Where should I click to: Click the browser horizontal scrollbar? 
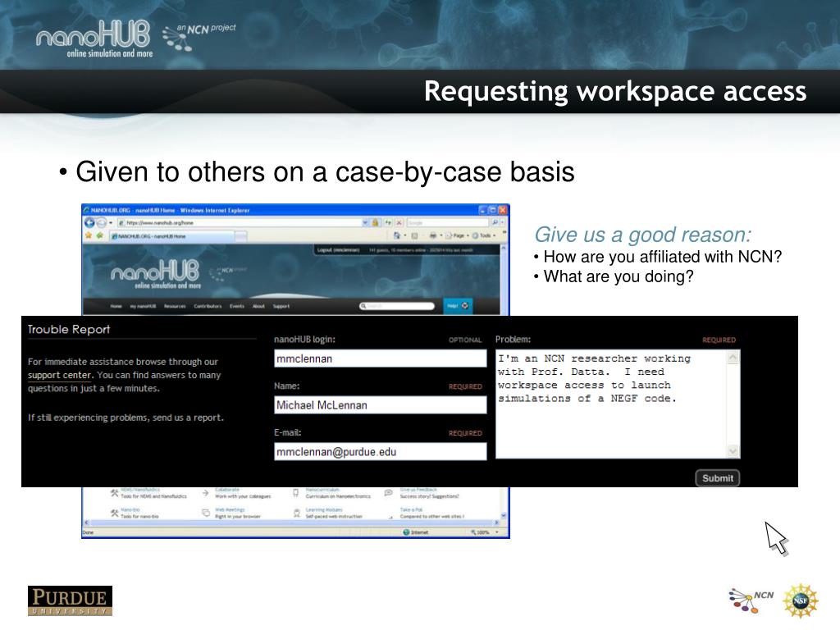(x=293, y=523)
